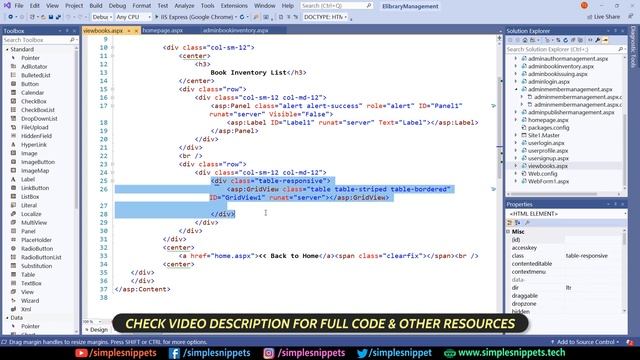Refresh the Solution Explorer tree
The width and height of the screenshot is (640, 360).
pos(566,40)
